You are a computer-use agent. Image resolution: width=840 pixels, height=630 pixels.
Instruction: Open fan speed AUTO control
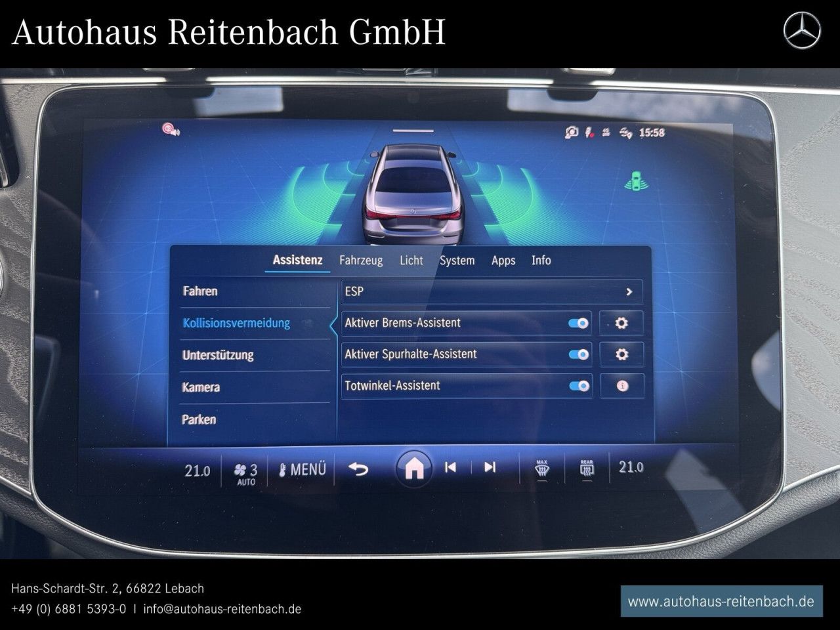(246, 473)
